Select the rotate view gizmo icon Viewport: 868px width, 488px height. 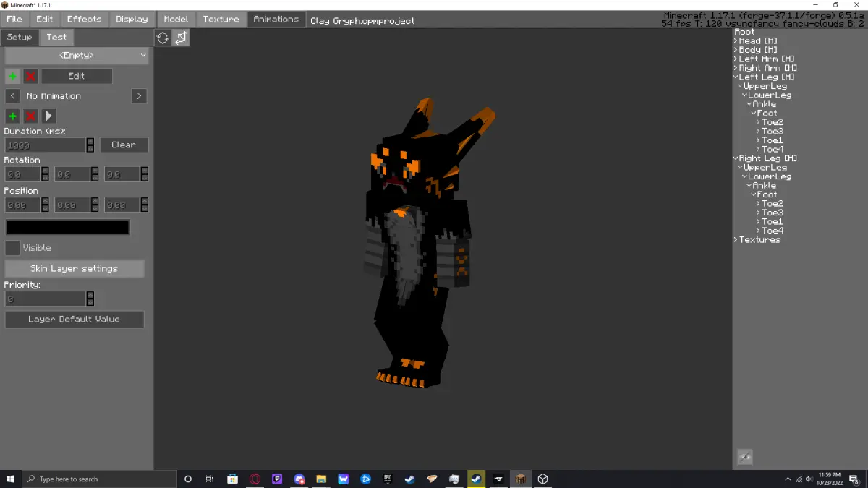[163, 38]
